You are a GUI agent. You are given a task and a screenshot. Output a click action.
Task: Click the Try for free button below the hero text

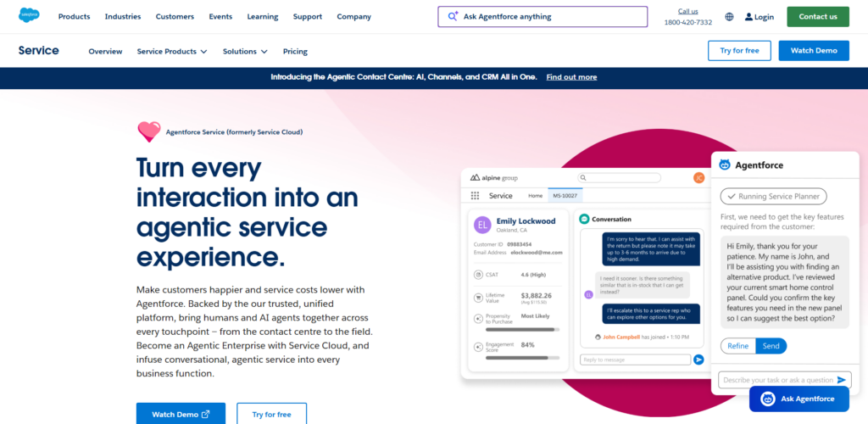(271, 414)
